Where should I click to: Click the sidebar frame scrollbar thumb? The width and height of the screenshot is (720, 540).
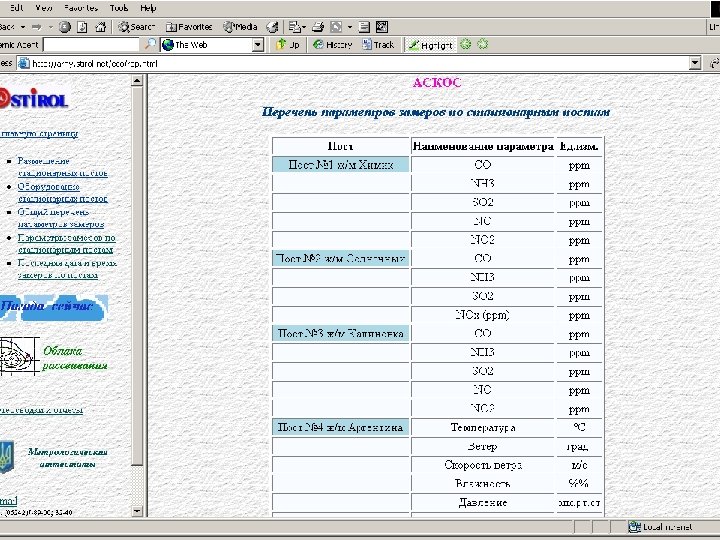(137, 277)
